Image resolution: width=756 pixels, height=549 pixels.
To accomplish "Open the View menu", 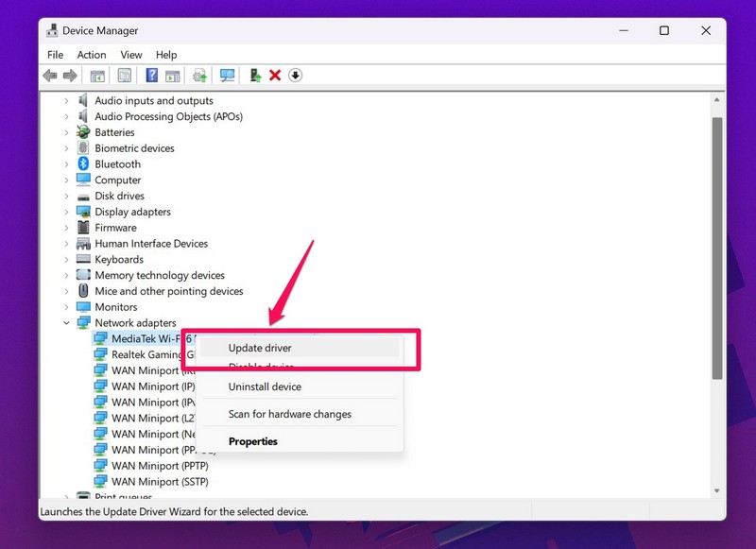I will (x=131, y=55).
